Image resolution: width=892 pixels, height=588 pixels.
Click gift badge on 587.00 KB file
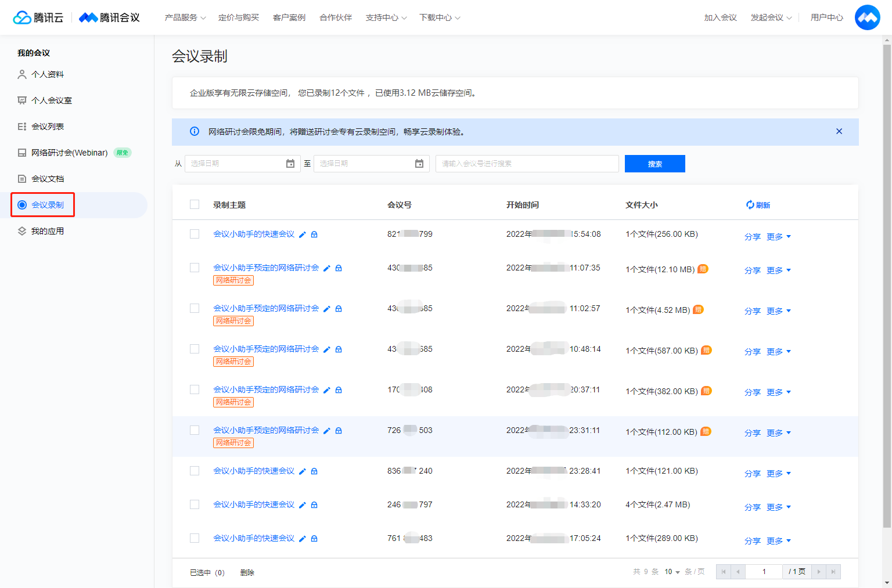click(x=706, y=350)
